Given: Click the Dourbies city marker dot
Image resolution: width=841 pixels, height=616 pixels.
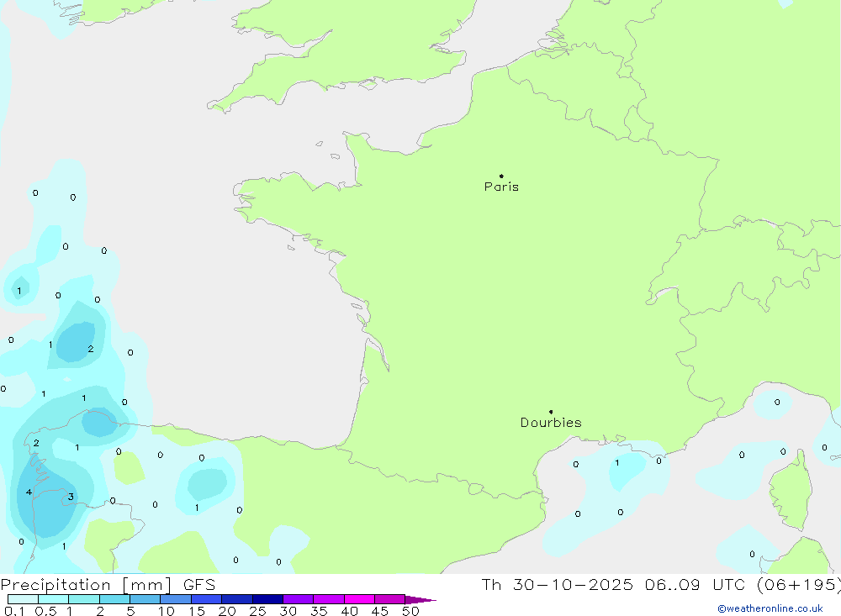Looking at the screenshot, I should coord(551,412).
